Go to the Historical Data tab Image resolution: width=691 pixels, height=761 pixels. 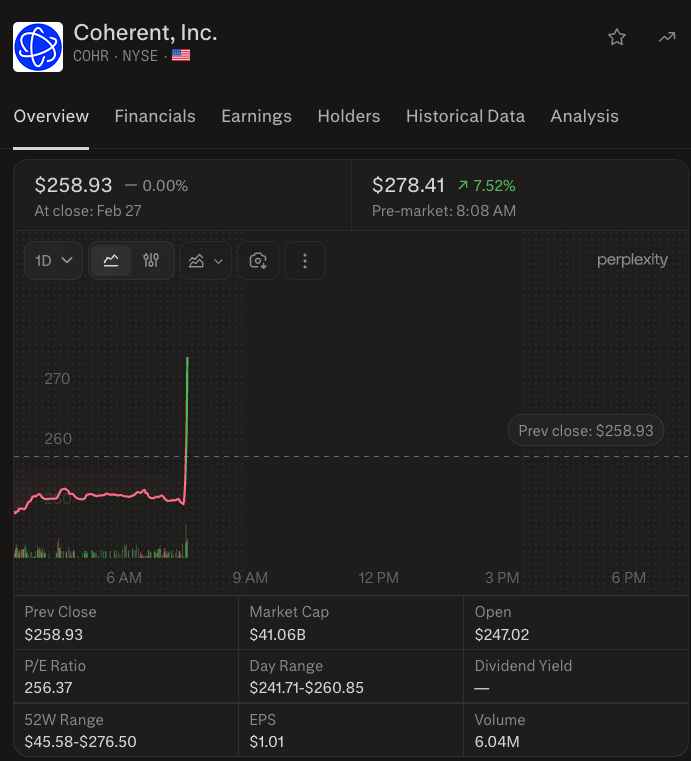[x=465, y=116]
